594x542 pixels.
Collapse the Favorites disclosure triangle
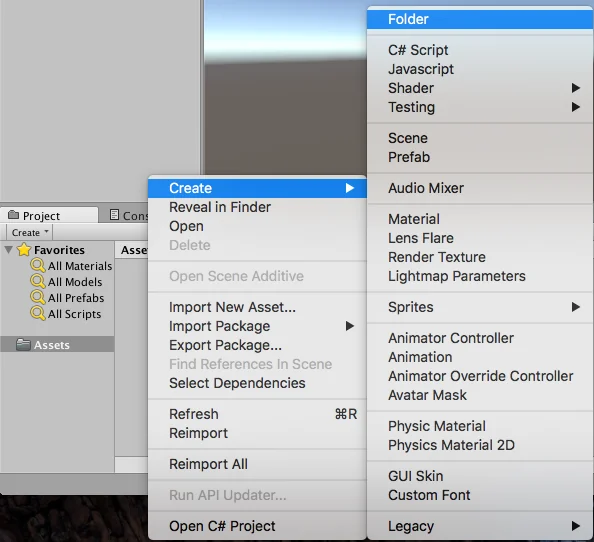coord(9,250)
